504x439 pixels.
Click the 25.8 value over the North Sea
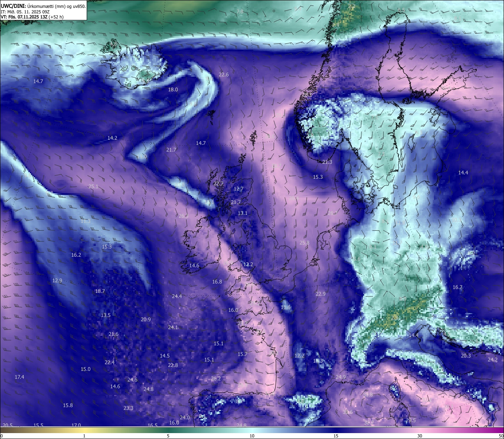click(304, 243)
